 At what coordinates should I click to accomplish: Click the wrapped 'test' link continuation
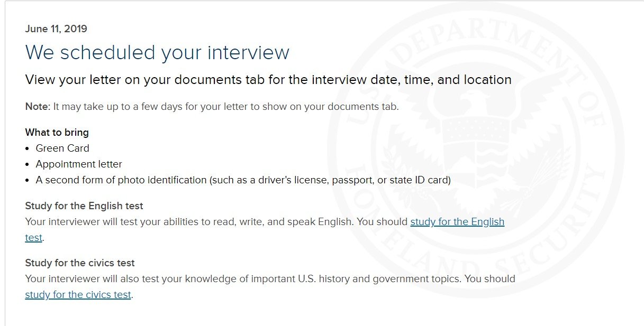click(x=33, y=238)
